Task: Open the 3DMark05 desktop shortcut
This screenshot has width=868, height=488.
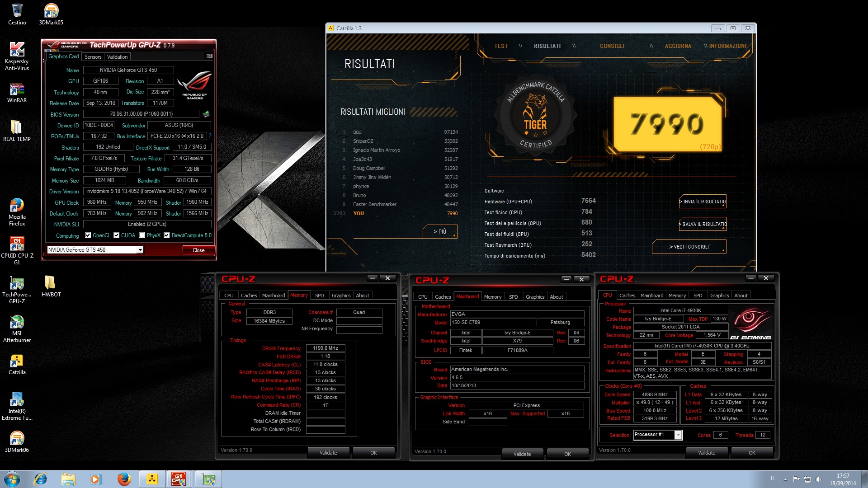Action: click(x=51, y=14)
